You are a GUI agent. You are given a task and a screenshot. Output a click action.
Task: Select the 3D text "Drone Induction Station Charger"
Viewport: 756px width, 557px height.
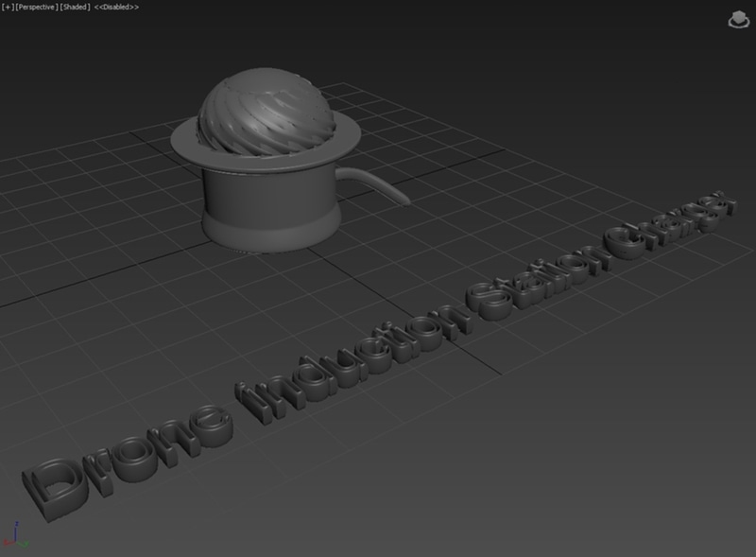(x=381, y=357)
